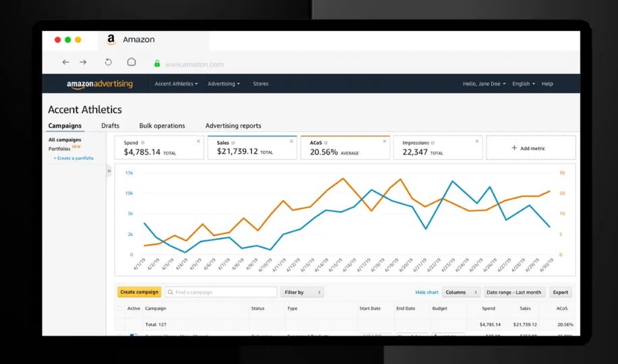
Task: Click the info icon next to ACoS
Action: pos(326,143)
